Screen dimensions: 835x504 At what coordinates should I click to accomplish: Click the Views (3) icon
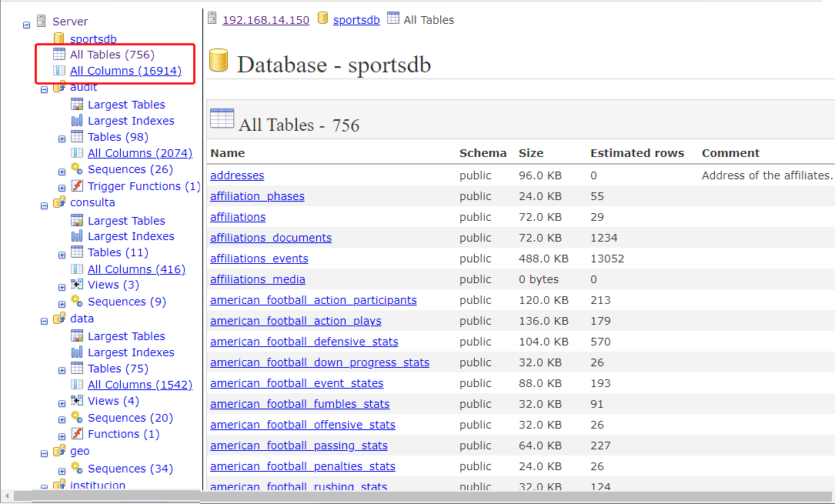click(x=77, y=284)
